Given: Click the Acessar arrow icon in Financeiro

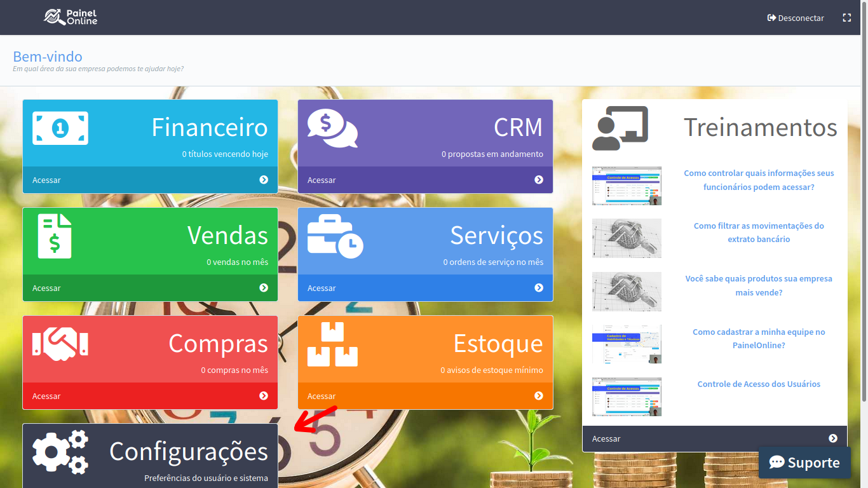Looking at the screenshot, I should click(264, 180).
